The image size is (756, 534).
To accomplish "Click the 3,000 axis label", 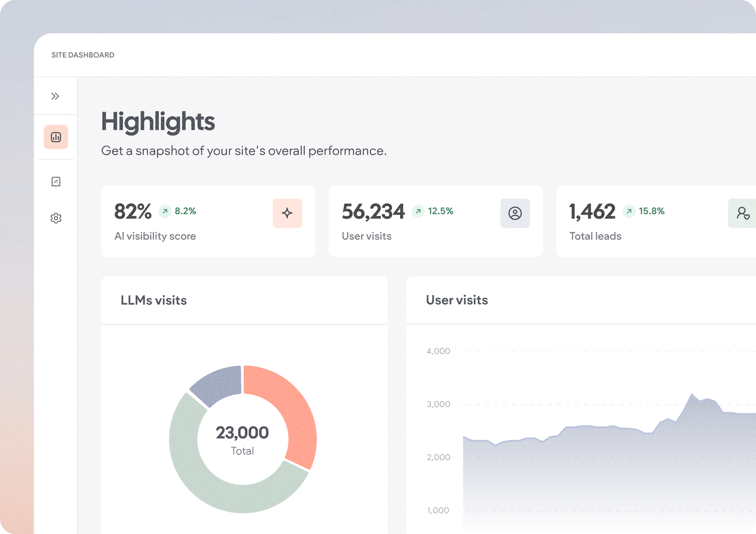I will tap(438, 404).
